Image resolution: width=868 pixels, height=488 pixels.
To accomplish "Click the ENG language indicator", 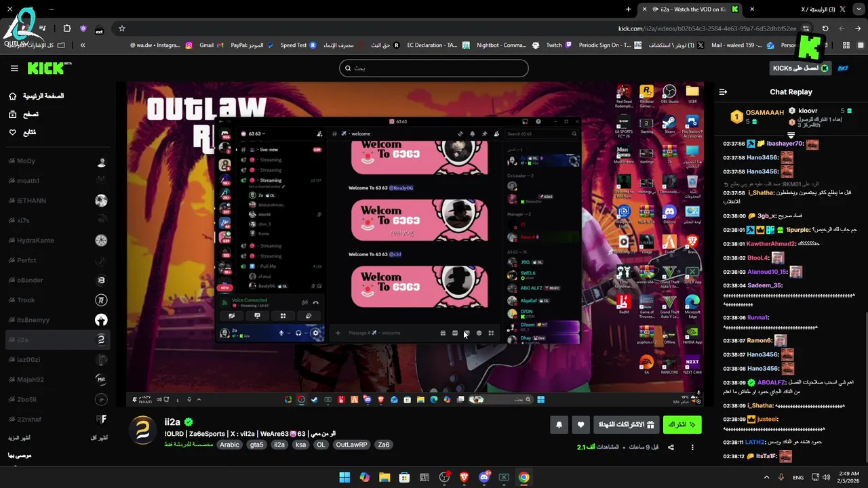I will 799,477.
